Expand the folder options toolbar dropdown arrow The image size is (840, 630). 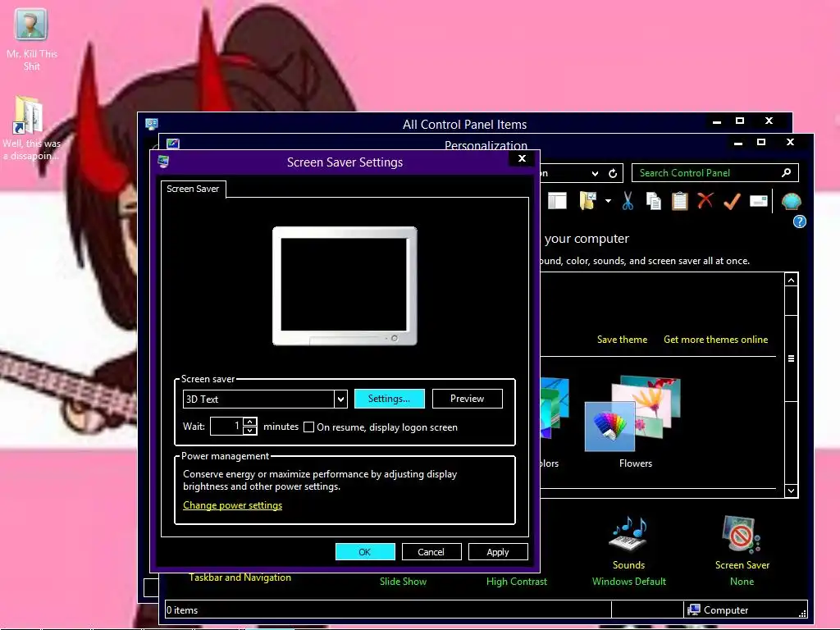[608, 201]
